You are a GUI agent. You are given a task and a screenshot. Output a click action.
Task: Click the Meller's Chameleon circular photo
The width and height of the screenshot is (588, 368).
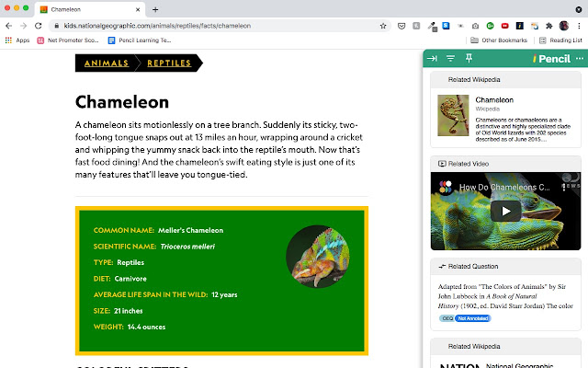click(x=318, y=257)
